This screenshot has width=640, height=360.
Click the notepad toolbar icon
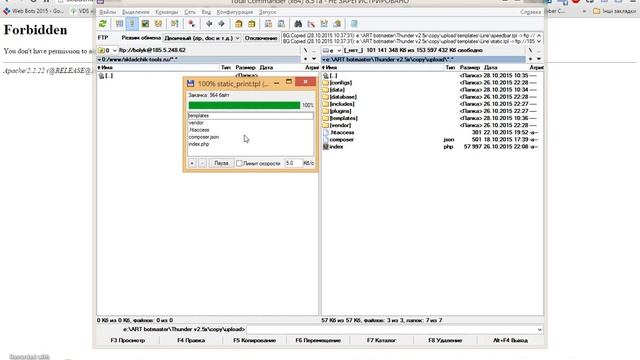pyautogui.click(x=354, y=24)
